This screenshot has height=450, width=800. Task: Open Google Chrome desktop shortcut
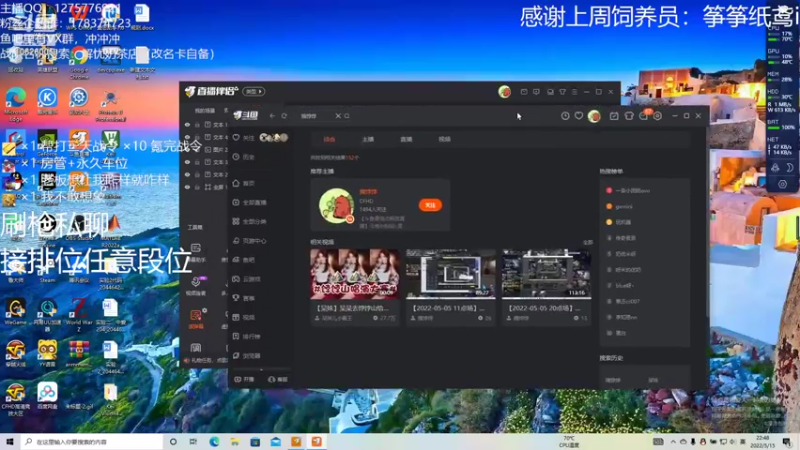click(79, 62)
